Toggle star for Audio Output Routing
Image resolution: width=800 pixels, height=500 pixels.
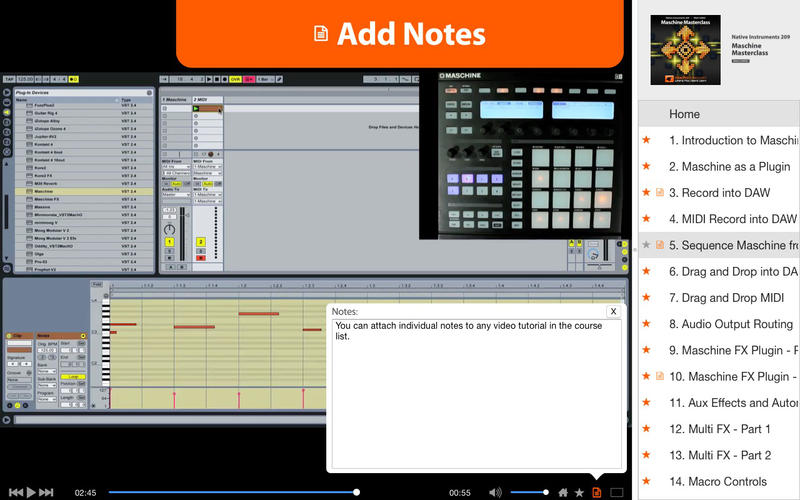[646, 323]
